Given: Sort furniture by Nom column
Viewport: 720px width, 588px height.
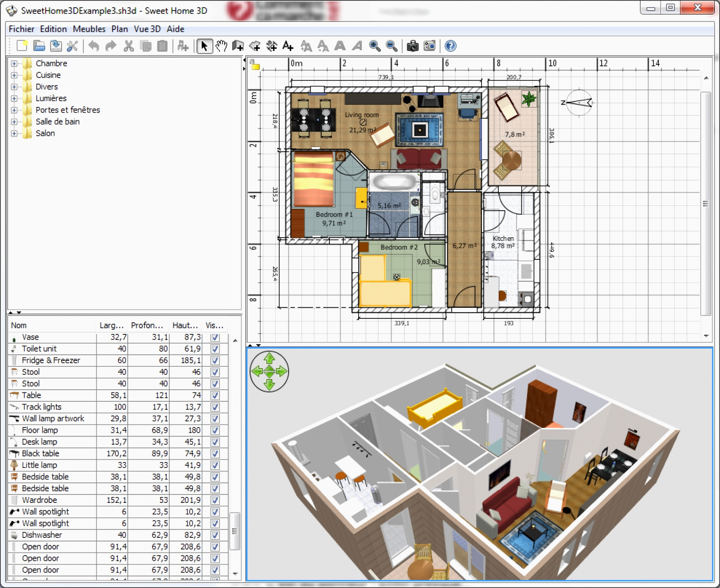Looking at the screenshot, I should click(51, 325).
